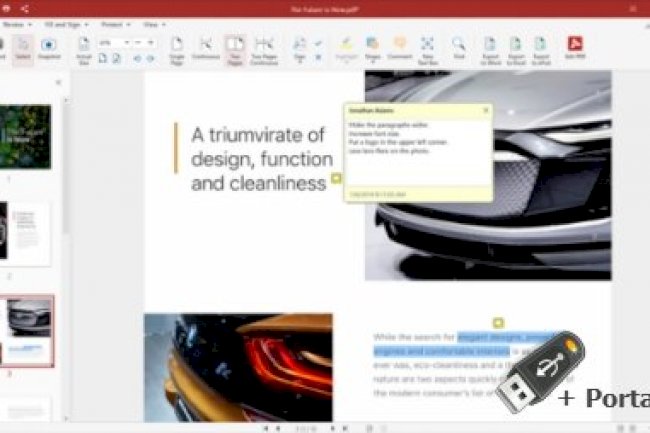The height and width of the screenshot is (433, 650).
Task: Rotate view using right rotate arrow
Action: click(x=150, y=58)
